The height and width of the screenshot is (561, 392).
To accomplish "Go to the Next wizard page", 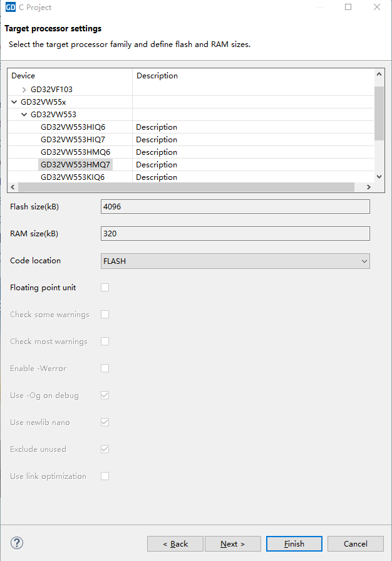I will pos(232,543).
